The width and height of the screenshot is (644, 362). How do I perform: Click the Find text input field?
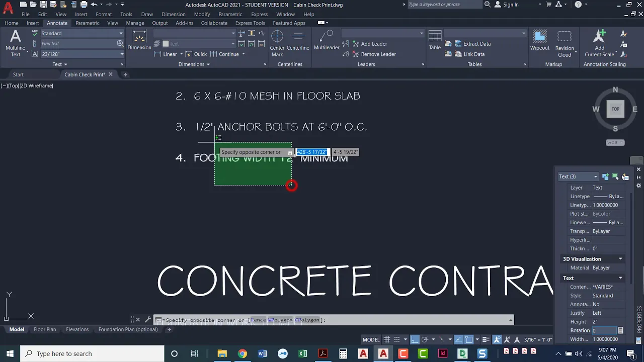[78, 44]
